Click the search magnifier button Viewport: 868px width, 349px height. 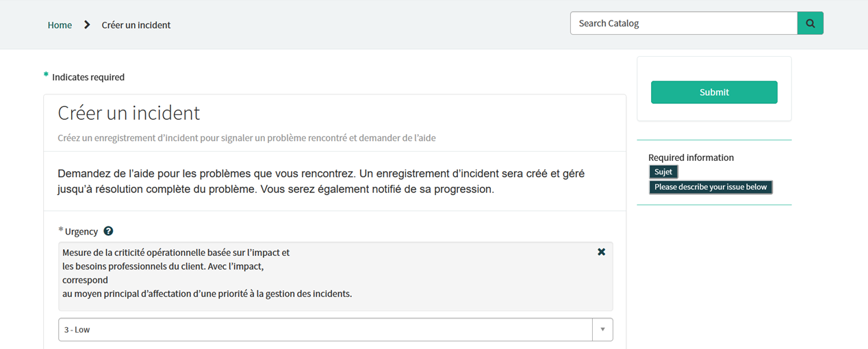810,23
